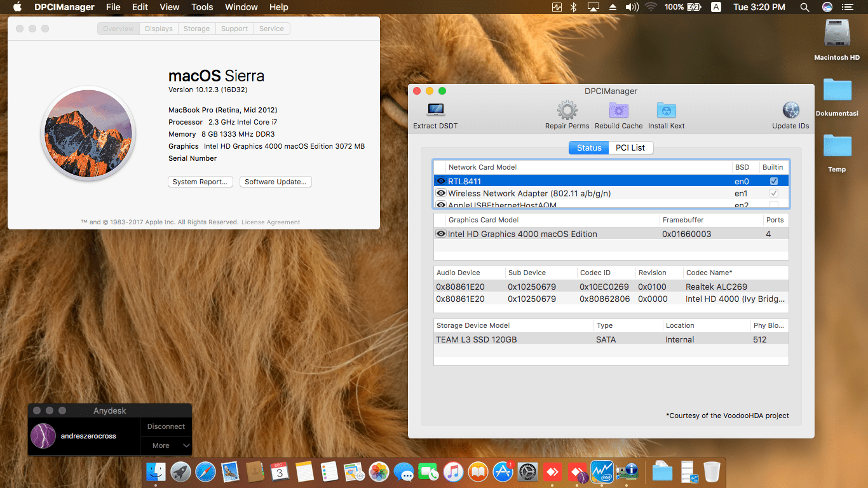Open Support tab in About This Mac

pyautogui.click(x=234, y=29)
